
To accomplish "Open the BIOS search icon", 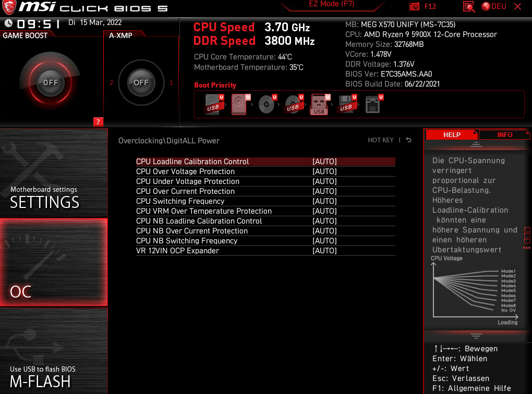I will pyautogui.click(x=468, y=6).
